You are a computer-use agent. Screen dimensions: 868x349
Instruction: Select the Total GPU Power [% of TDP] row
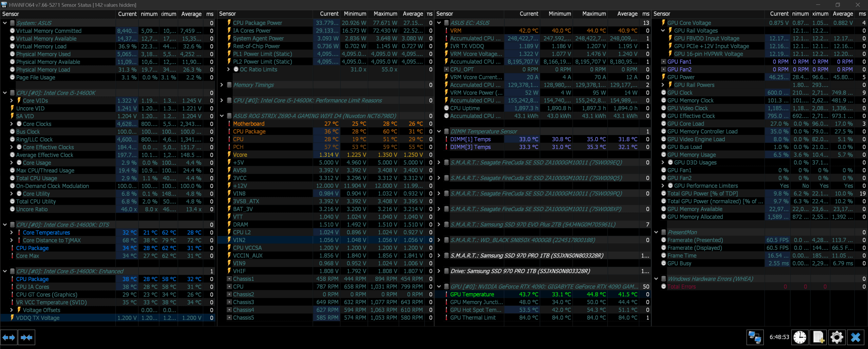coord(760,194)
